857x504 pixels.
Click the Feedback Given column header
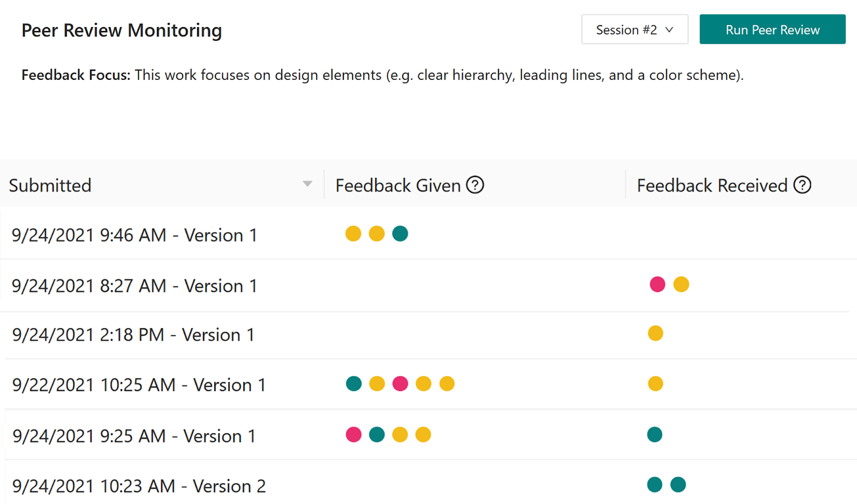coord(398,185)
